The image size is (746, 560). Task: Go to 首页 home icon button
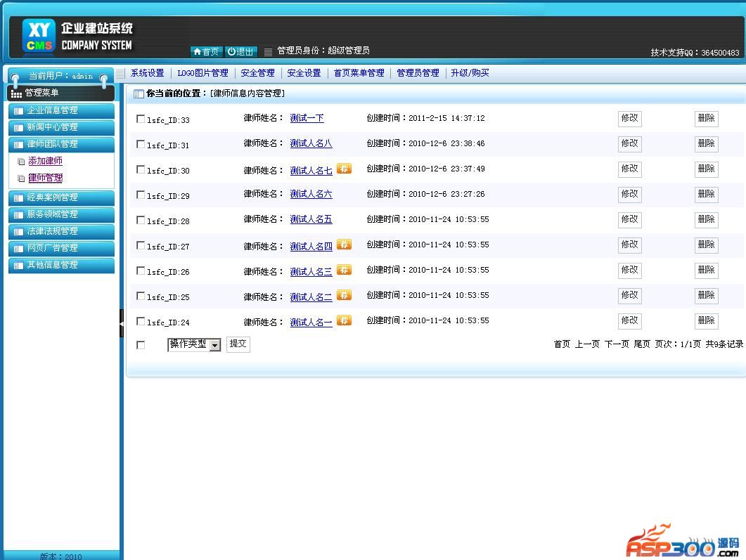pos(206,51)
